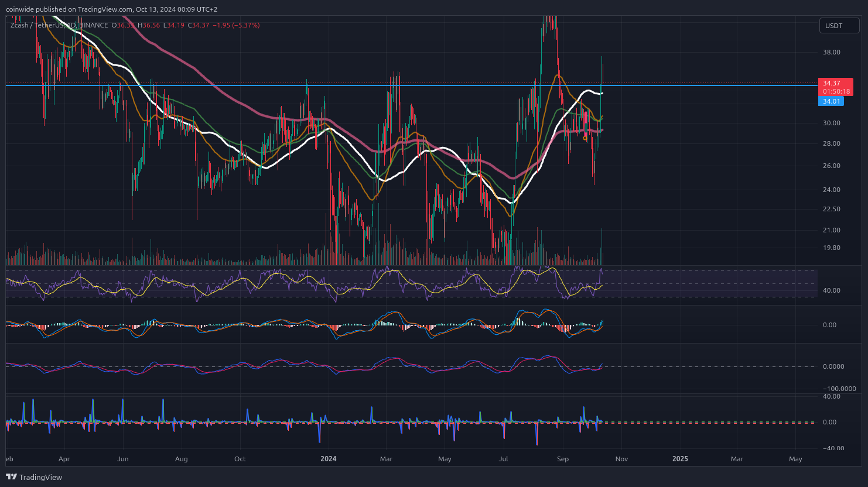This screenshot has width=868, height=487.
Task: Click the Aug label on time axis
Action: tap(182, 459)
